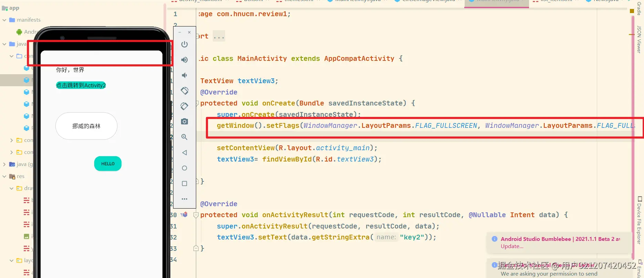Collapse the drawable folder under res
This screenshot has height=278, width=644.
[12, 188]
